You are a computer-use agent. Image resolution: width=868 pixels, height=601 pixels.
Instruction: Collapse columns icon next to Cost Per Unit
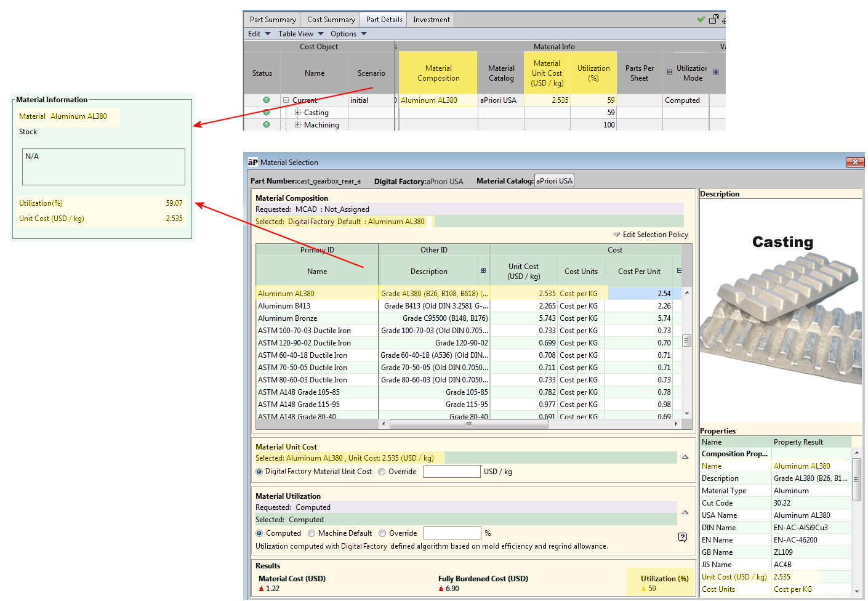[679, 271]
